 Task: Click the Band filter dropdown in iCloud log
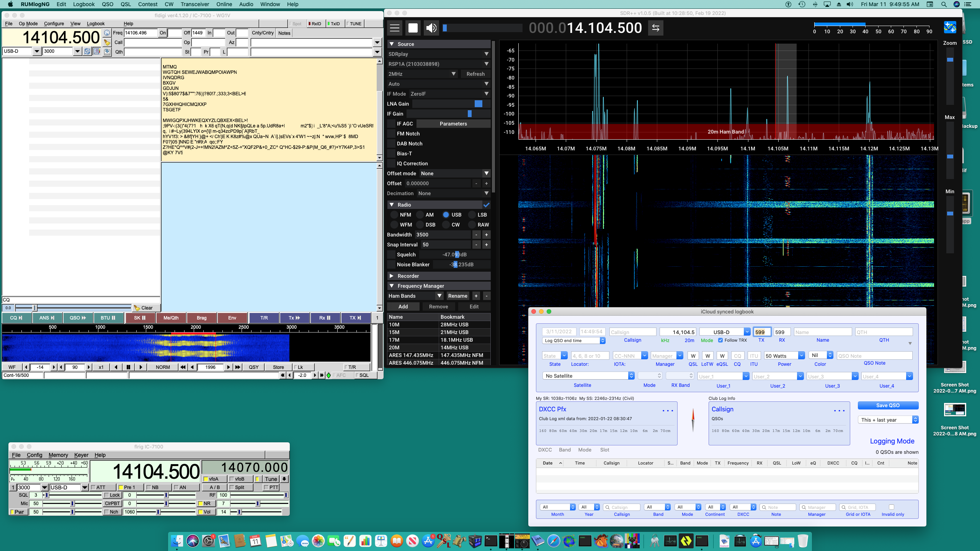[658, 507]
